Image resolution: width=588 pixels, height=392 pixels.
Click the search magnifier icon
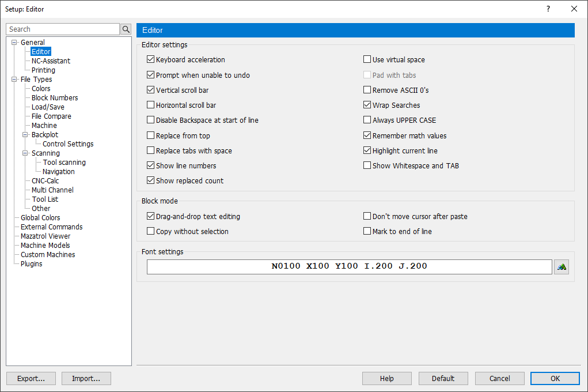[126, 29]
